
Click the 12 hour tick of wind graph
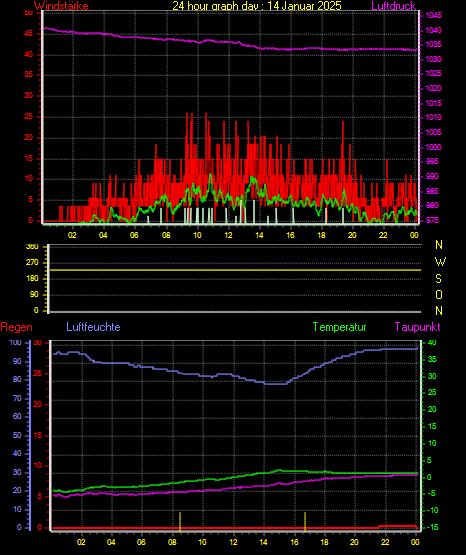(228, 235)
